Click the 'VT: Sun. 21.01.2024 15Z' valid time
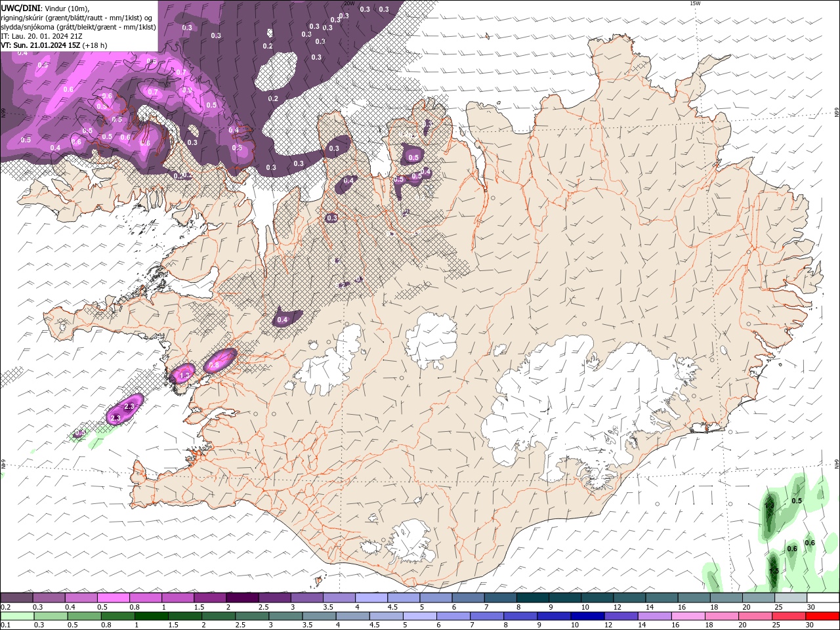The image size is (840, 630). click(x=40, y=45)
